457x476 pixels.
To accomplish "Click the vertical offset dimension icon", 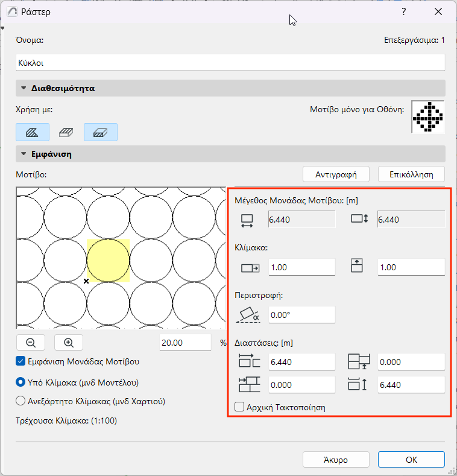I will coord(359,361).
